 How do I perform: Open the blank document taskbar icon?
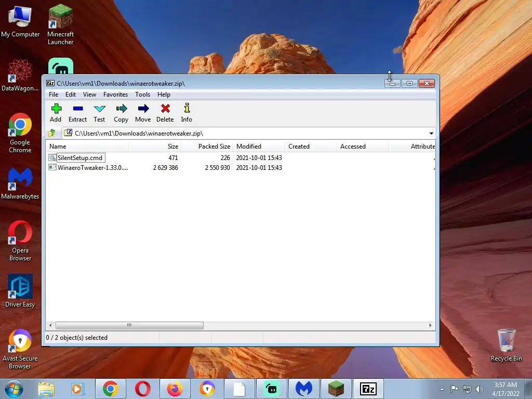240,389
